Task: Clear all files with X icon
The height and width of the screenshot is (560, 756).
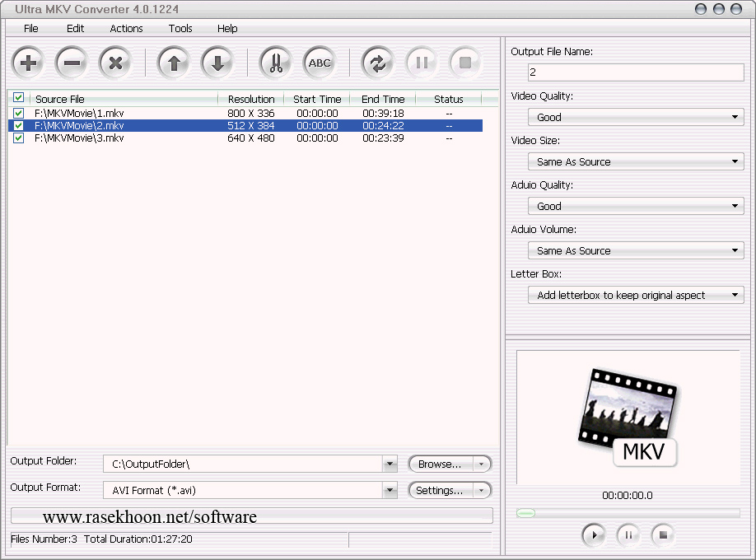Action: 116,63
